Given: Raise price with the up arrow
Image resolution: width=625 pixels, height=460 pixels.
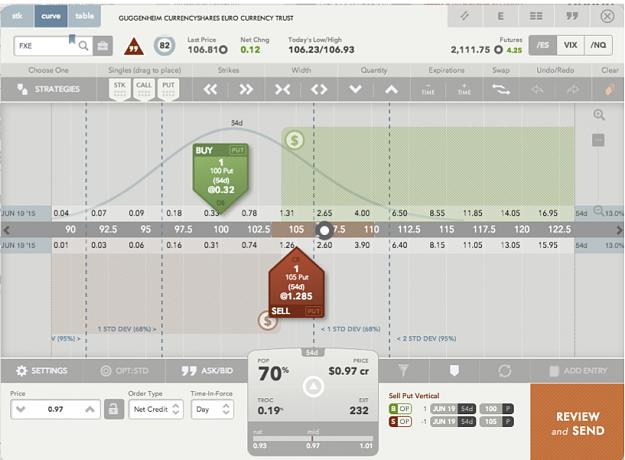Looking at the screenshot, I should click(x=90, y=409).
